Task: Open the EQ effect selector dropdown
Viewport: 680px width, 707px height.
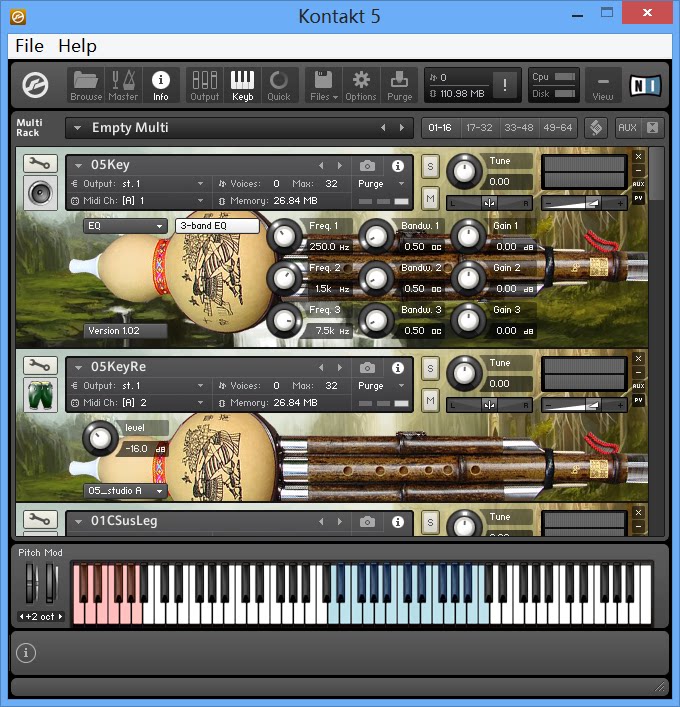Action: coord(124,226)
